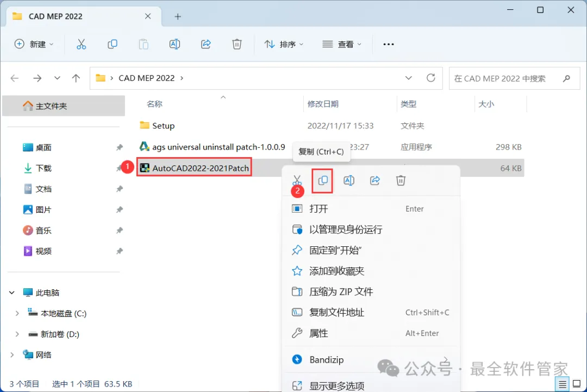Image resolution: width=587 pixels, height=392 pixels.
Task: Open the 排序 sort dropdown
Action: pos(284,44)
